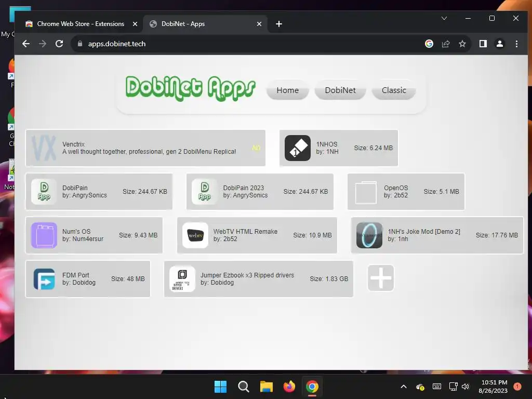Click the Classic navigation button
This screenshot has height=399, width=532.
tap(394, 90)
